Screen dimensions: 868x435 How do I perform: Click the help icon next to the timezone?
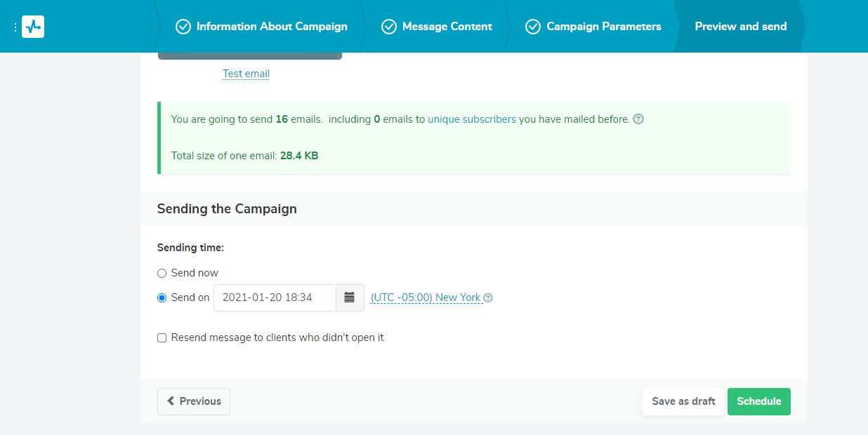click(488, 297)
